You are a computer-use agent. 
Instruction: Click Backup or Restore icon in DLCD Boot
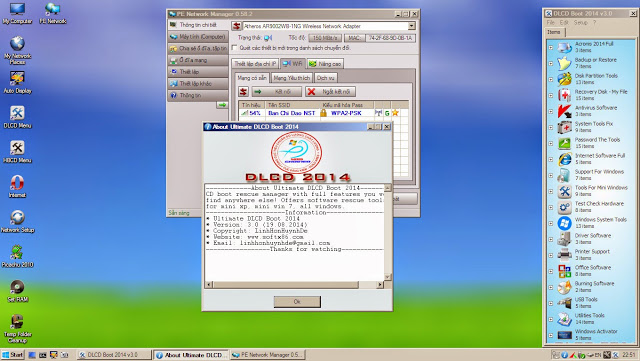coord(564,63)
